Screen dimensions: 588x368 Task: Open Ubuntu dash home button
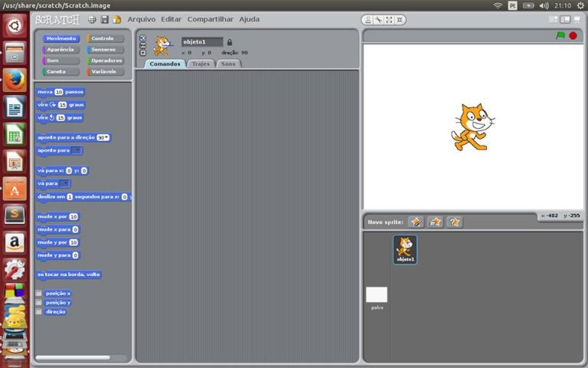coord(15,26)
